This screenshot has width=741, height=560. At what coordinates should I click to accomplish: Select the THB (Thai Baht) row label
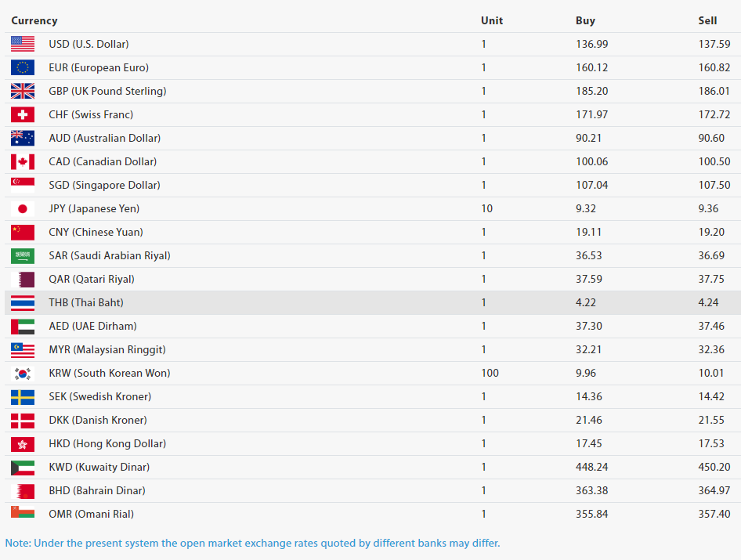click(x=86, y=302)
